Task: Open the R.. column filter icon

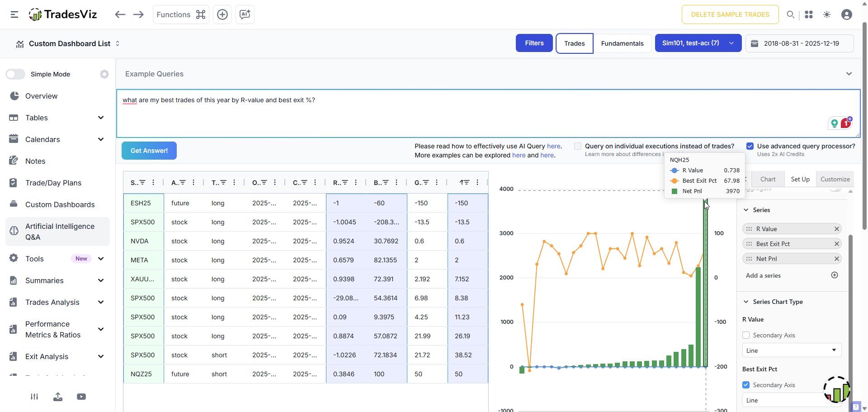Action: click(x=345, y=182)
